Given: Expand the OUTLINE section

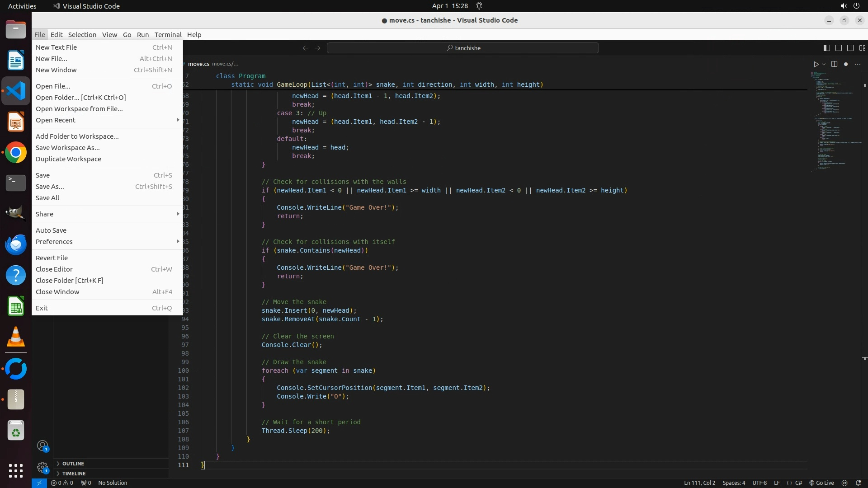Looking at the screenshot, I should point(73,464).
